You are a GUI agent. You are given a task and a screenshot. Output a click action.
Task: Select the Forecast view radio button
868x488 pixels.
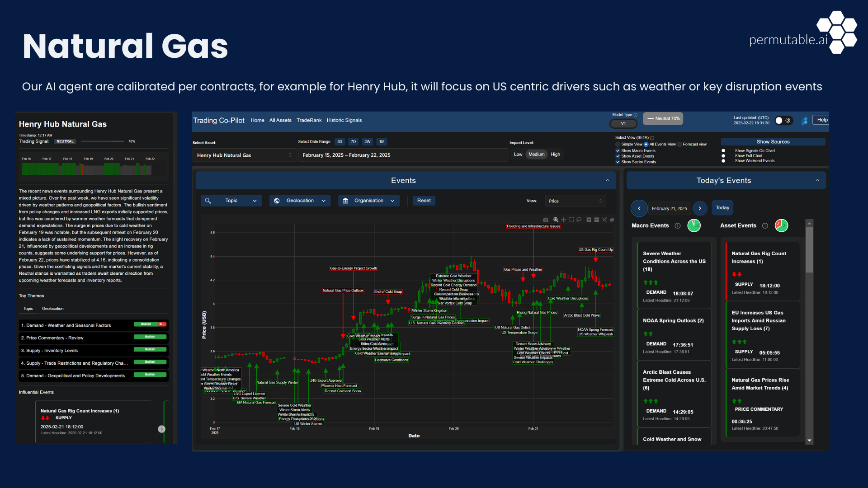(x=679, y=145)
